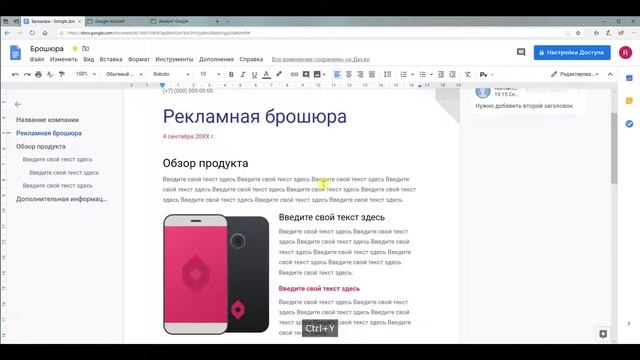Viewport: 640px width, 360px height.
Task: Open the Файл menu
Action: [37, 59]
